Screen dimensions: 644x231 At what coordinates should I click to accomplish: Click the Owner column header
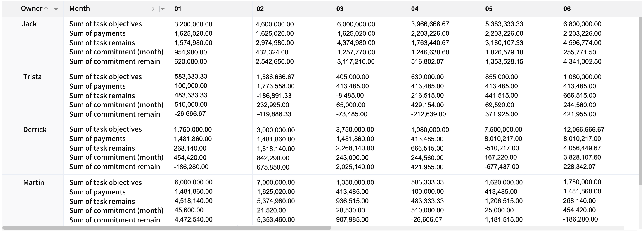[31, 9]
